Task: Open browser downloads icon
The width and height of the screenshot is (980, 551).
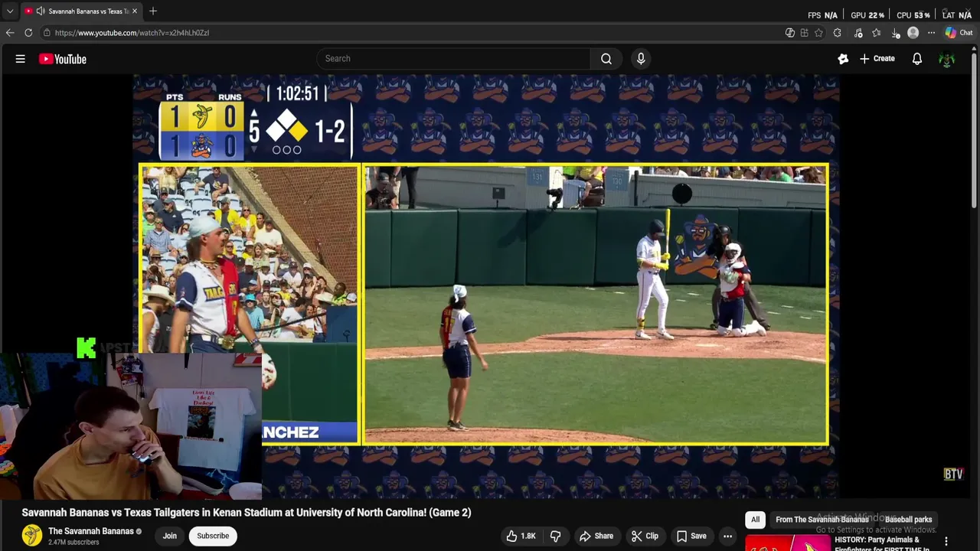Action: 895,33
